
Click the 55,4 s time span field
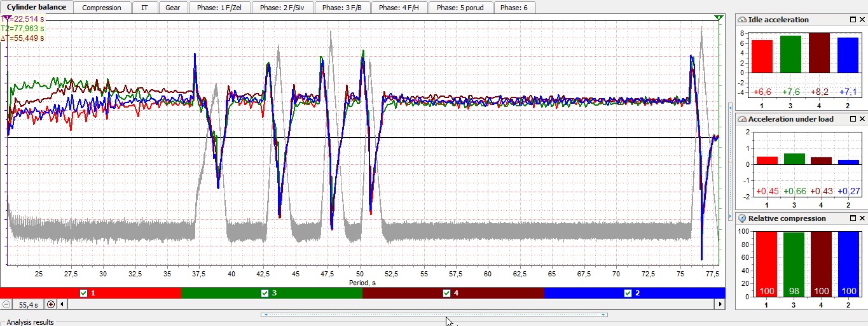tap(29, 304)
